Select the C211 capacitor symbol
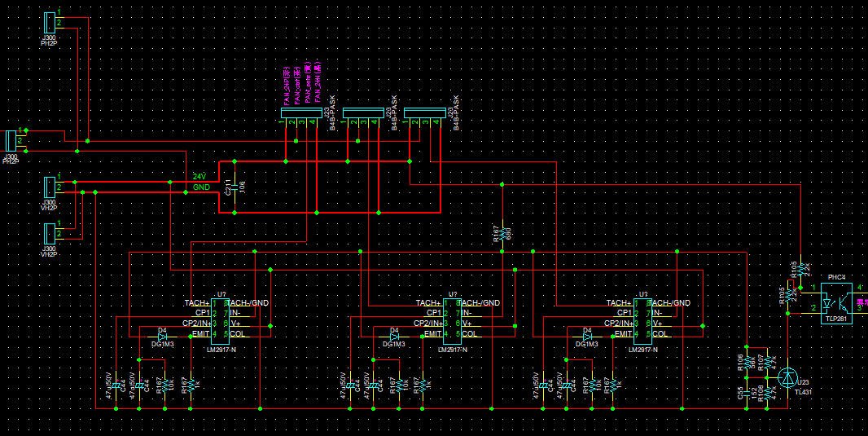This screenshot has width=868, height=436. (x=235, y=187)
